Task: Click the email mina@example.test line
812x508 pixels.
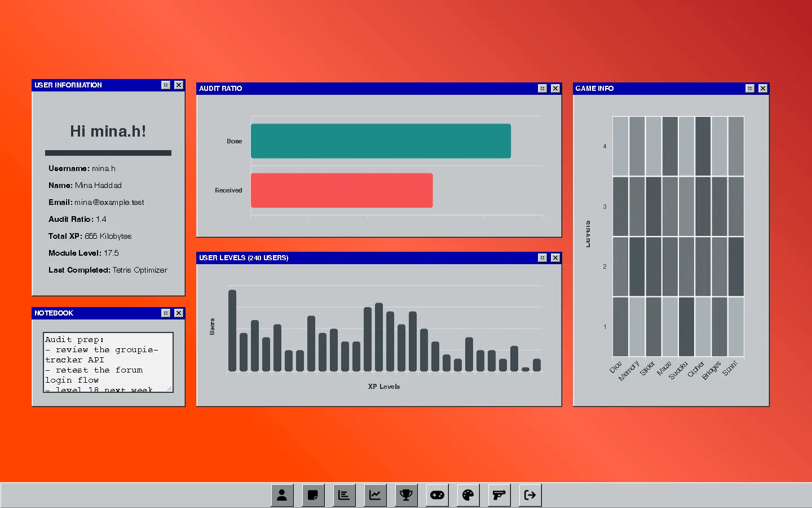Action: pos(96,202)
